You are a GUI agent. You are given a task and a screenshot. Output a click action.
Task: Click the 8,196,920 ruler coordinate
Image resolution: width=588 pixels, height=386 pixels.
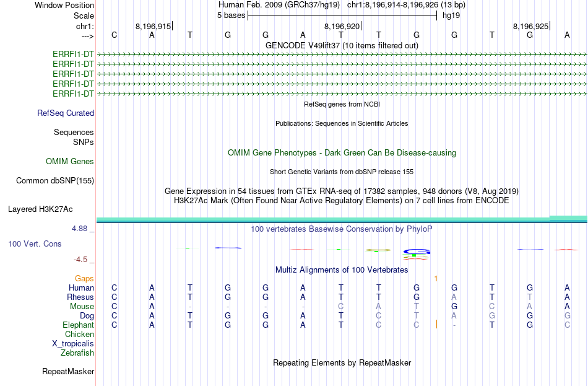click(342, 26)
